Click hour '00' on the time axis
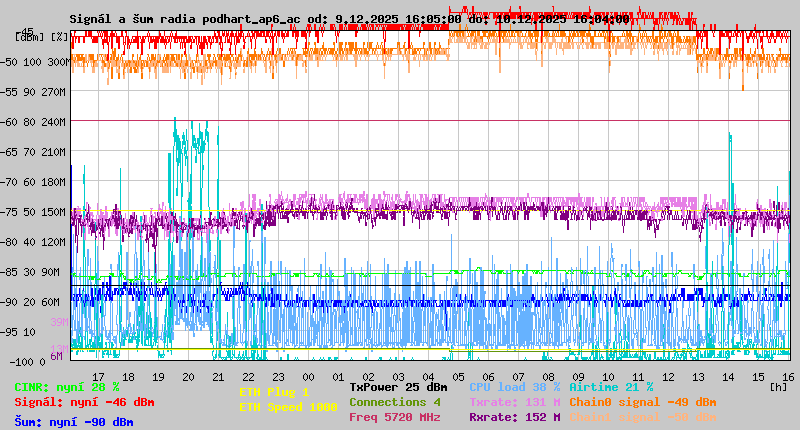Viewport: 800px width, 430px height. pos(308,377)
